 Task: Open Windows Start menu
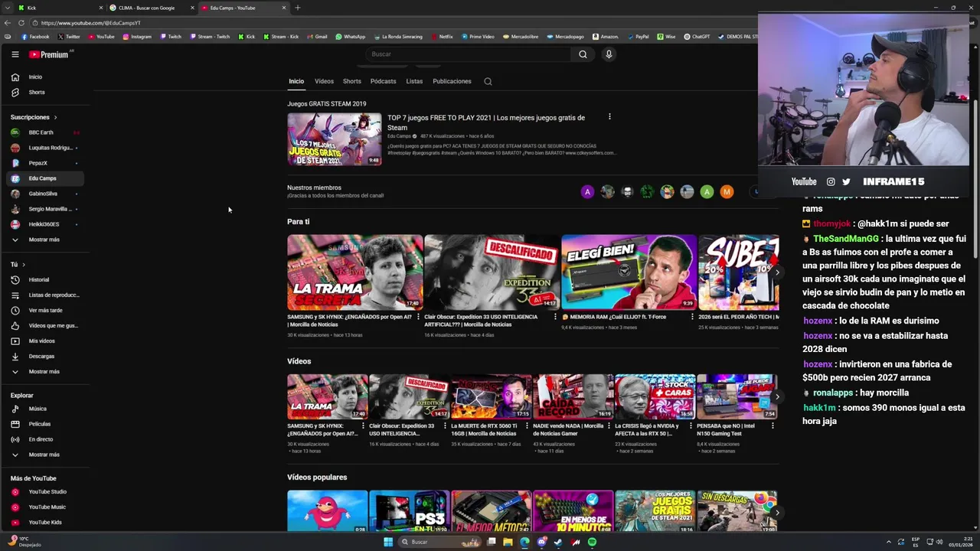(x=388, y=542)
